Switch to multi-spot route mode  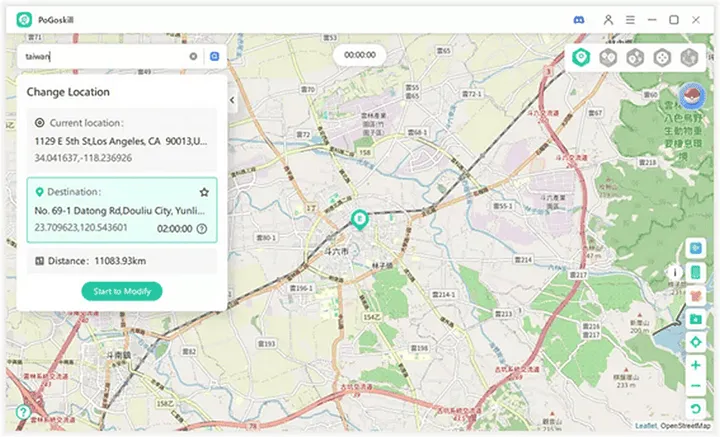(x=634, y=58)
